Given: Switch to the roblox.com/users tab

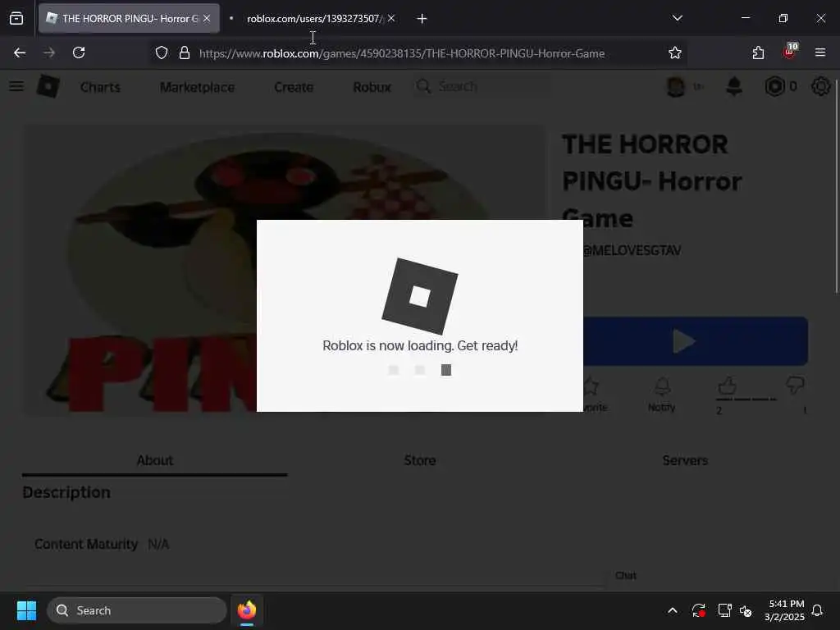Looking at the screenshot, I should 313,18.
